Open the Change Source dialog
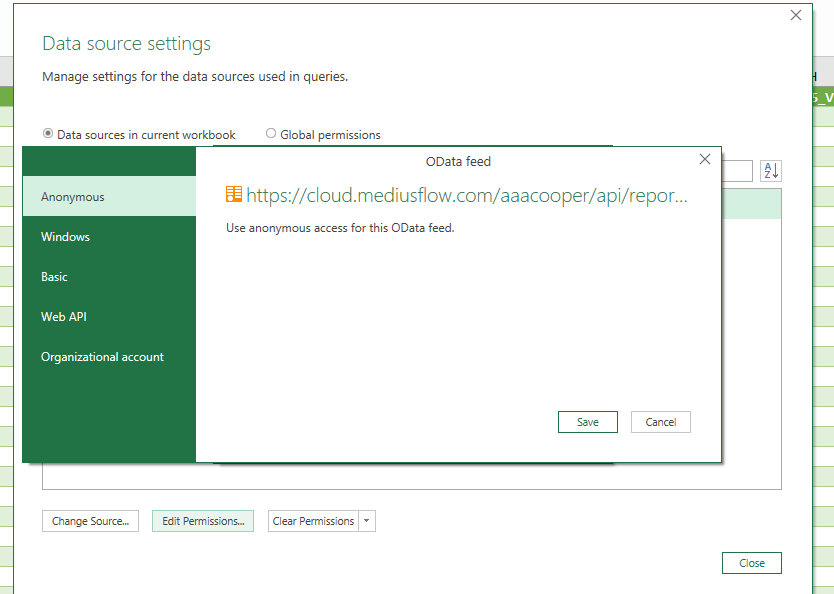This screenshot has width=834, height=594. [90, 521]
